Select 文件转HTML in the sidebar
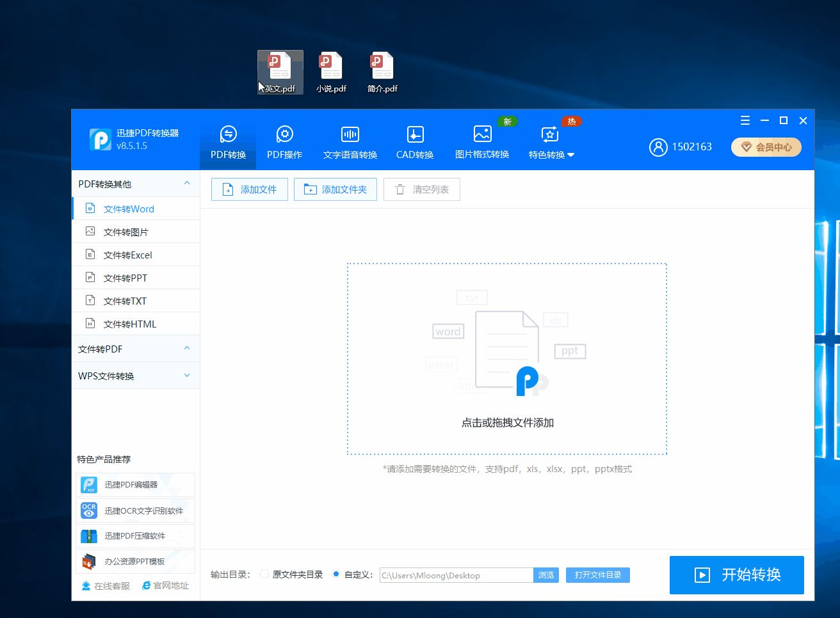 (136, 324)
